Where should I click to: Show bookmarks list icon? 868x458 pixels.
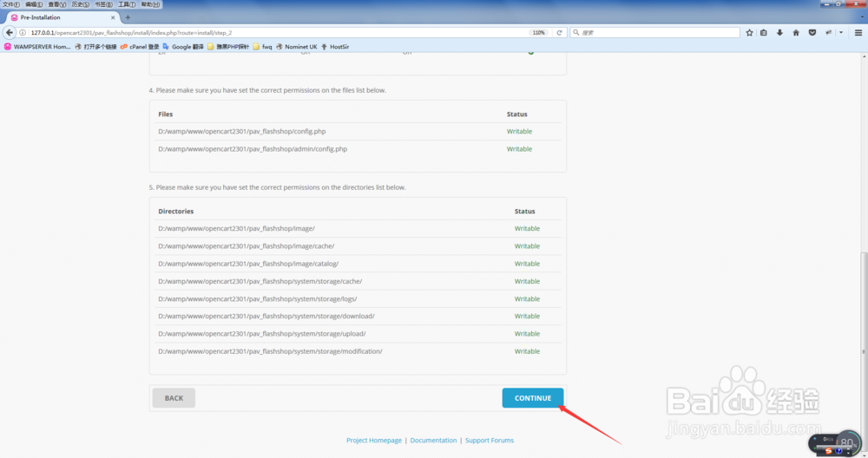[x=763, y=33]
